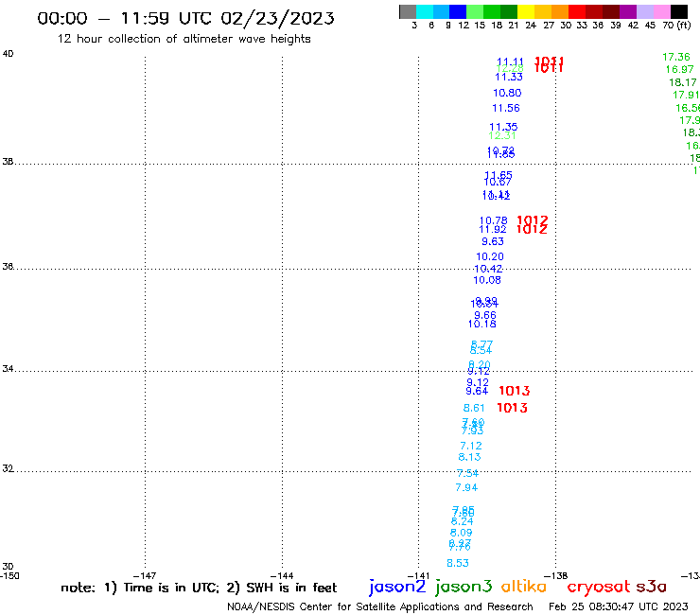Click the blue value 11.35

[503, 127]
